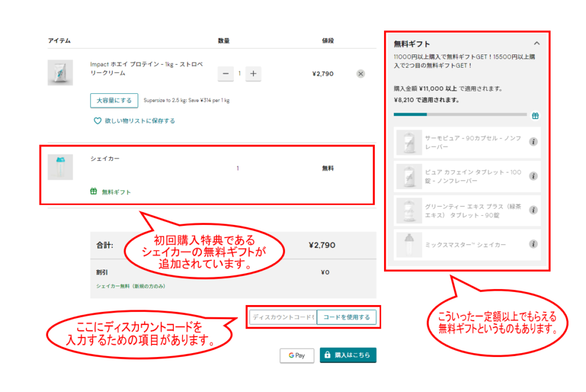Open the Impact whey protein product thumbnail

pos(60,73)
